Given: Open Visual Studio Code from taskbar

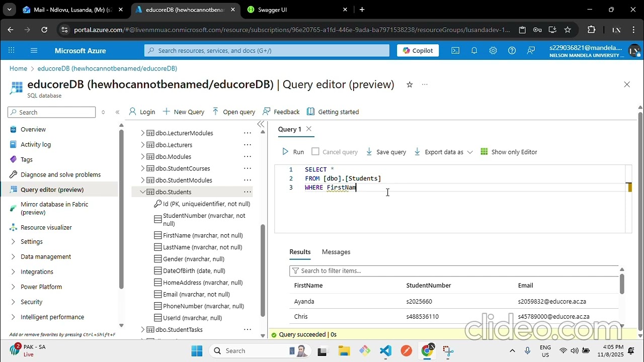Looking at the screenshot, I should pos(386,350).
